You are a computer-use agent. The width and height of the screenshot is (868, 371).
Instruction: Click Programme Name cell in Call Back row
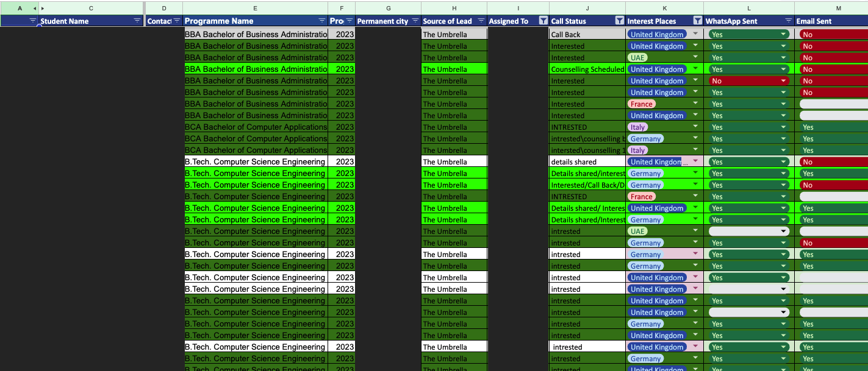(256, 34)
